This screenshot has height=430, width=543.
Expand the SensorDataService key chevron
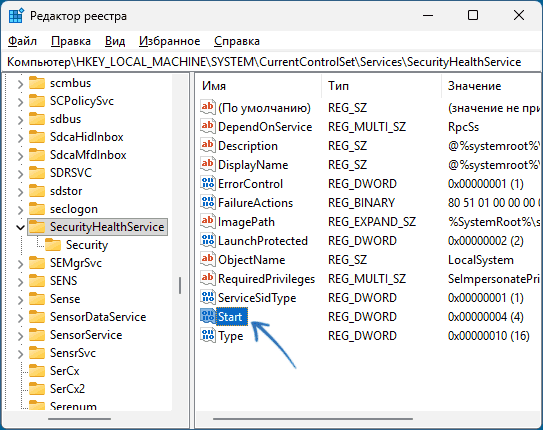coord(20,317)
